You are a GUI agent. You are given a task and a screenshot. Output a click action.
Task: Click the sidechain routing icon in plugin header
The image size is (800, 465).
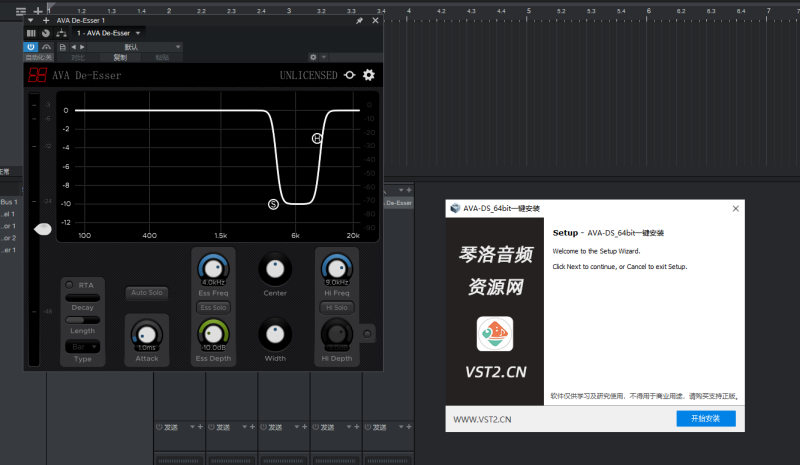(61, 33)
